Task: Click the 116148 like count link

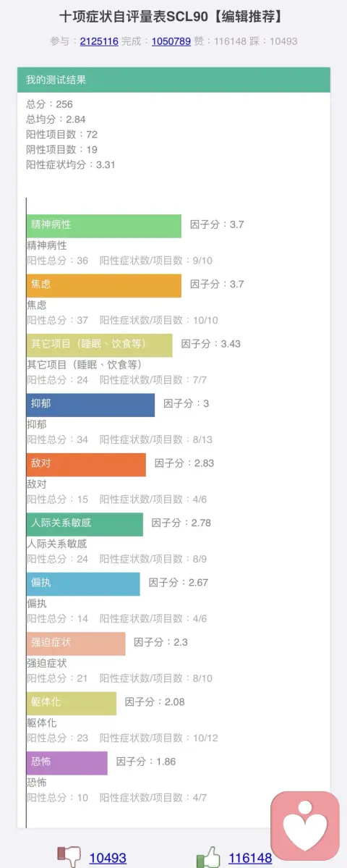Action: pyautogui.click(x=250, y=859)
